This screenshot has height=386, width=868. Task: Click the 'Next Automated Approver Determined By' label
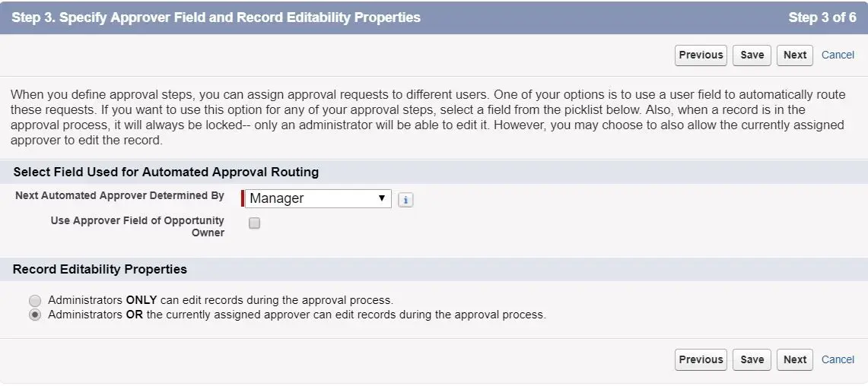119,196
